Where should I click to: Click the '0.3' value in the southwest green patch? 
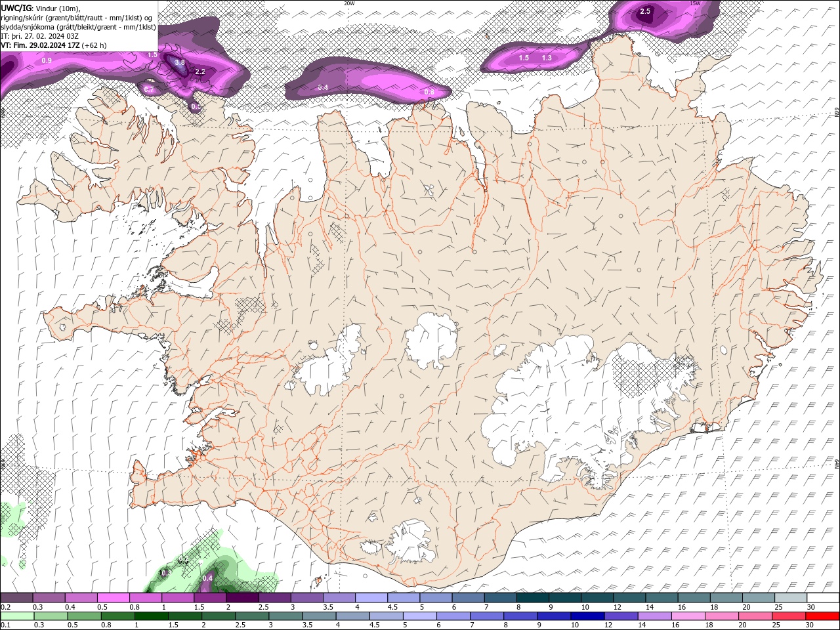click(165, 573)
